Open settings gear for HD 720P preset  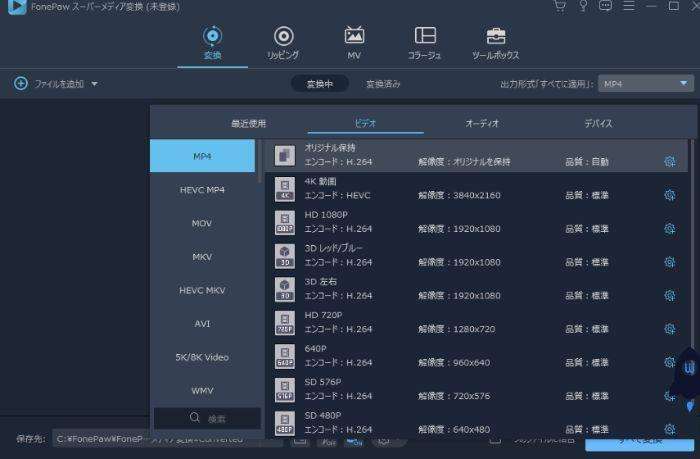[669, 329]
